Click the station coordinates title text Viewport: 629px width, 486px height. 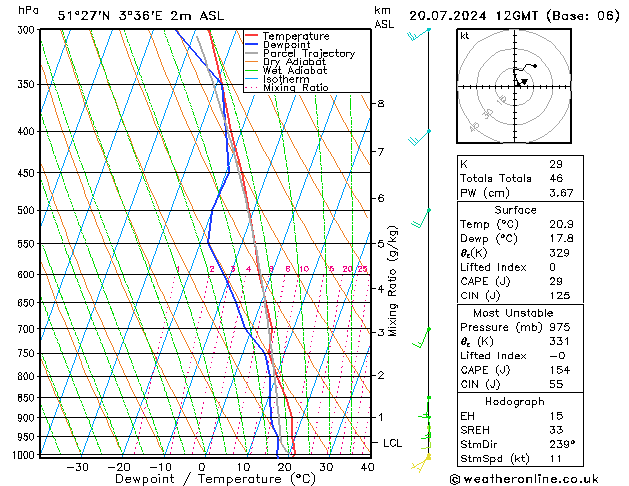click(x=141, y=16)
